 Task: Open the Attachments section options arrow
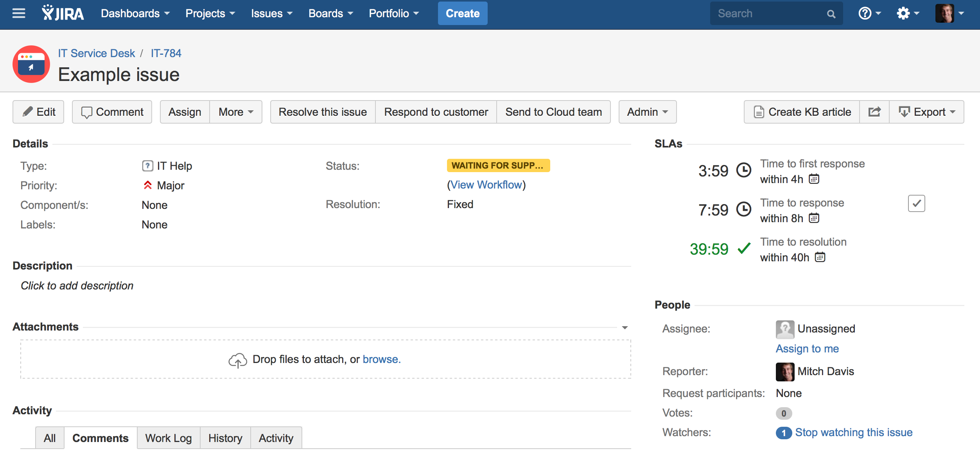click(625, 328)
